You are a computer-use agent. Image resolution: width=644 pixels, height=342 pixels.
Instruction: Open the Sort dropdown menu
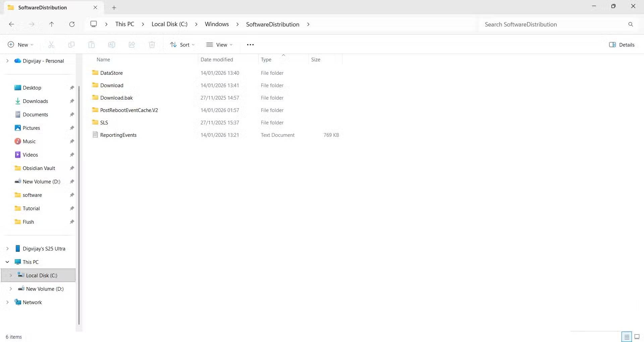pos(182,45)
